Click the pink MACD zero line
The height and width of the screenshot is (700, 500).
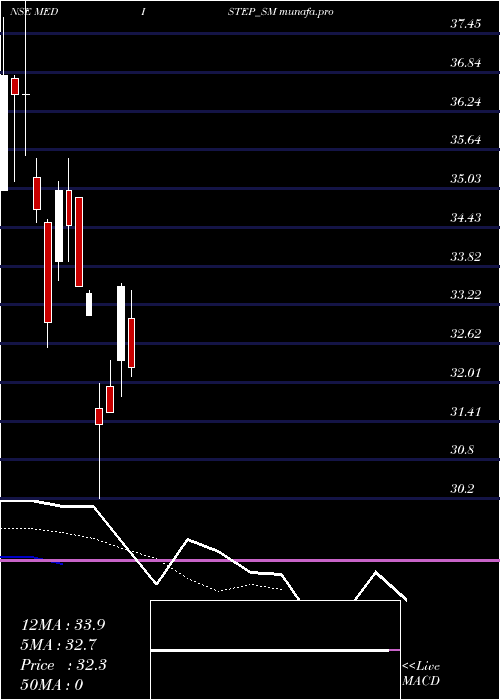(x=250, y=560)
